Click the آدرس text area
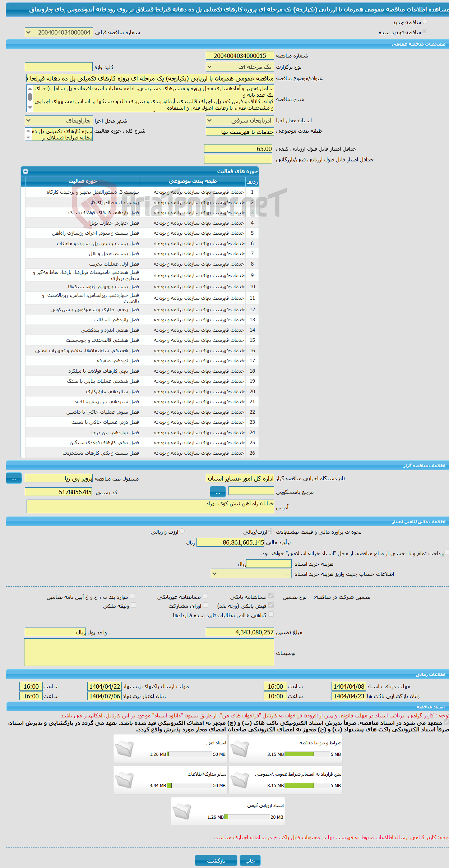The height and width of the screenshot is (868, 449). coord(150,506)
